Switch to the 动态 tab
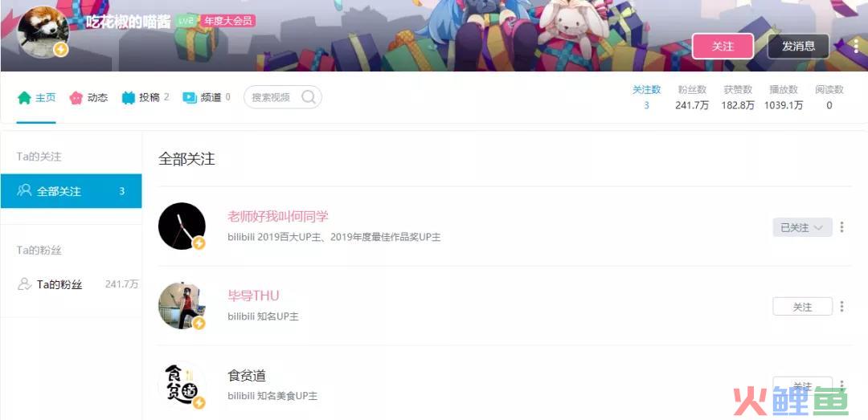This screenshot has height=420, width=868. [x=88, y=98]
